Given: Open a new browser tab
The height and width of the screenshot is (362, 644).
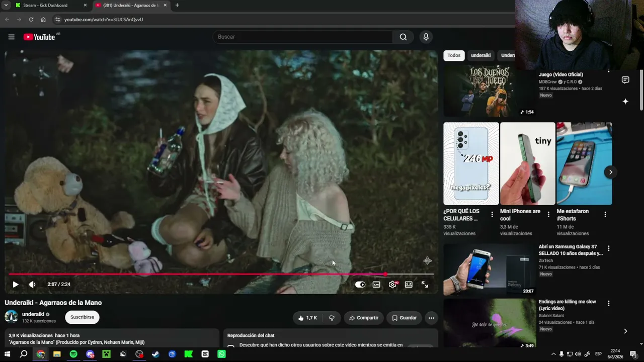Looking at the screenshot, I should coord(177,6).
